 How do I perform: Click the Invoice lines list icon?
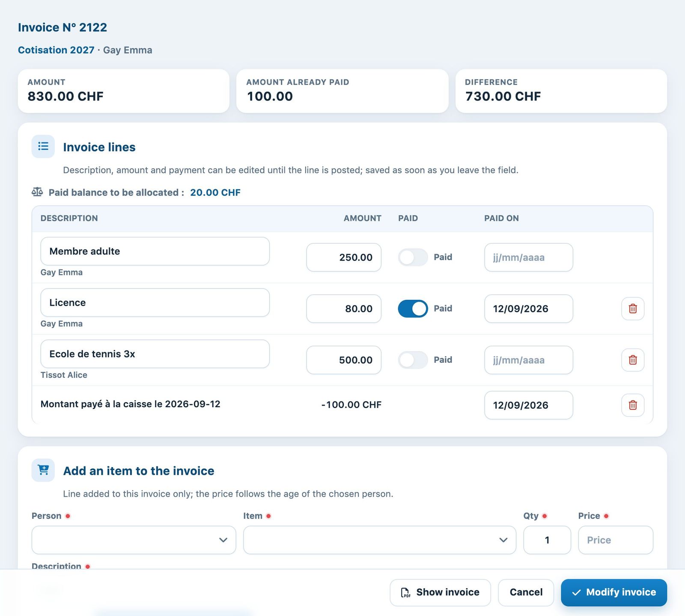[43, 147]
